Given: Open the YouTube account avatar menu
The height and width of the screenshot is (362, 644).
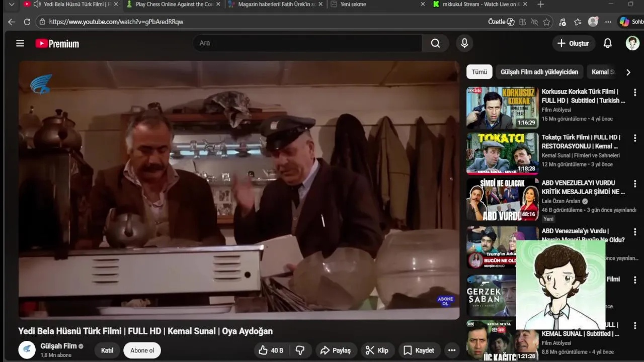Looking at the screenshot, I should point(632,43).
